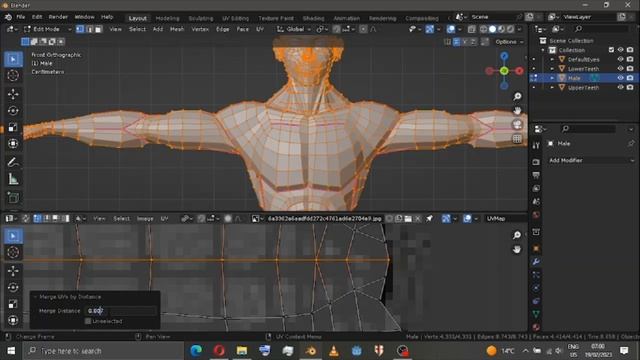Expand the DefaultEyes tree item

tap(553, 59)
